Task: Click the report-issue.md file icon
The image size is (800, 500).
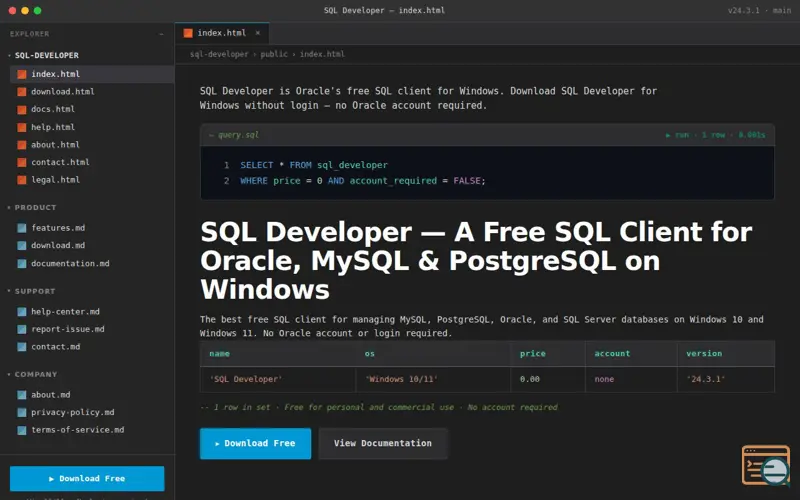Action: tap(22, 329)
